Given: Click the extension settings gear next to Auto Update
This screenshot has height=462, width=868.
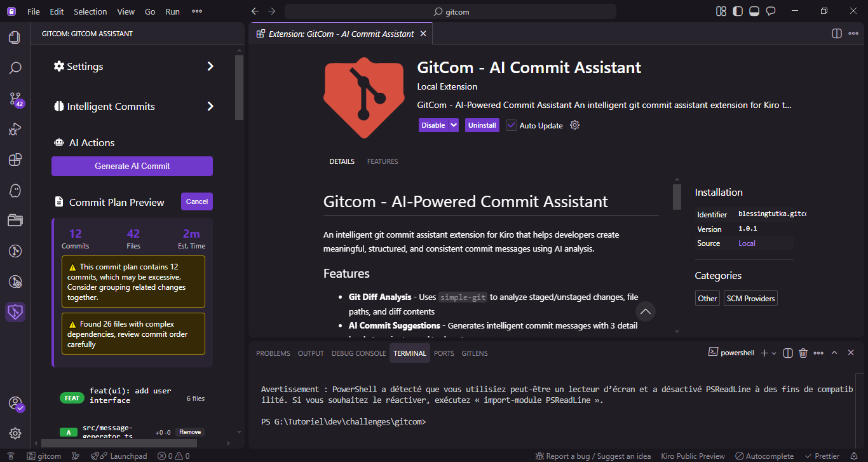Looking at the screenshot, I should point(575,125).
